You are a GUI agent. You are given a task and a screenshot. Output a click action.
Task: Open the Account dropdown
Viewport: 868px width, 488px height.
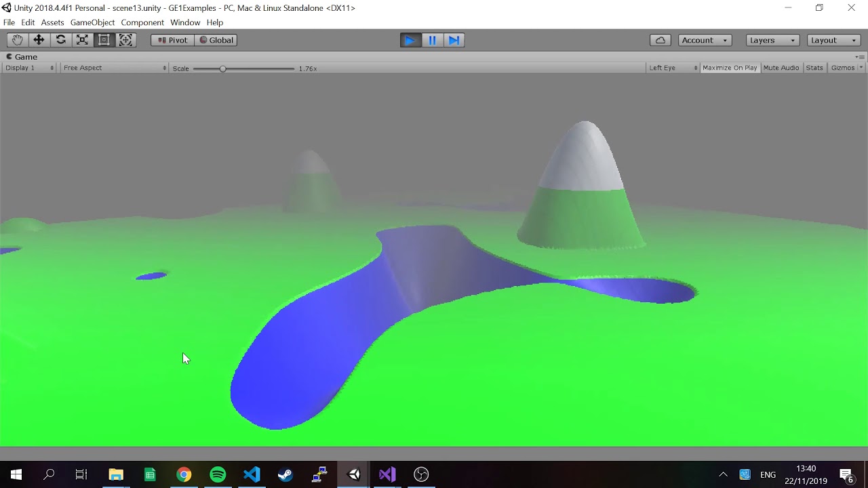click(705, 40)
